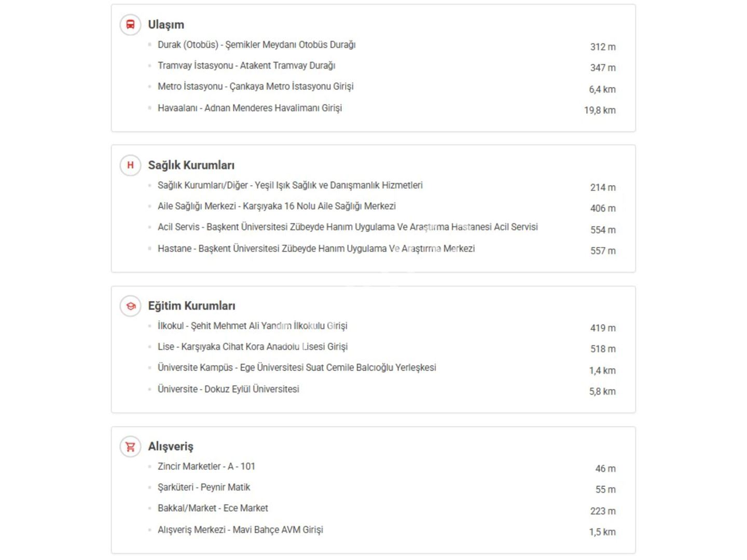The width and height of the screenshot is (747, 560).
Task: Select the Dokuz Eylül Üniversitesi entry
Action: tap(228, 389)
